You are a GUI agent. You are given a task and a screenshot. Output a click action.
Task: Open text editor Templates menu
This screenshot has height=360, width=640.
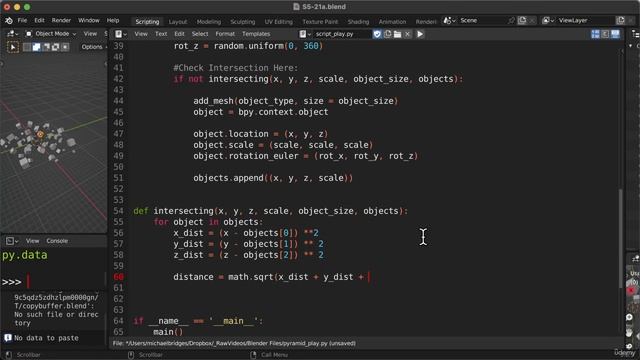[x=256, y=34]
